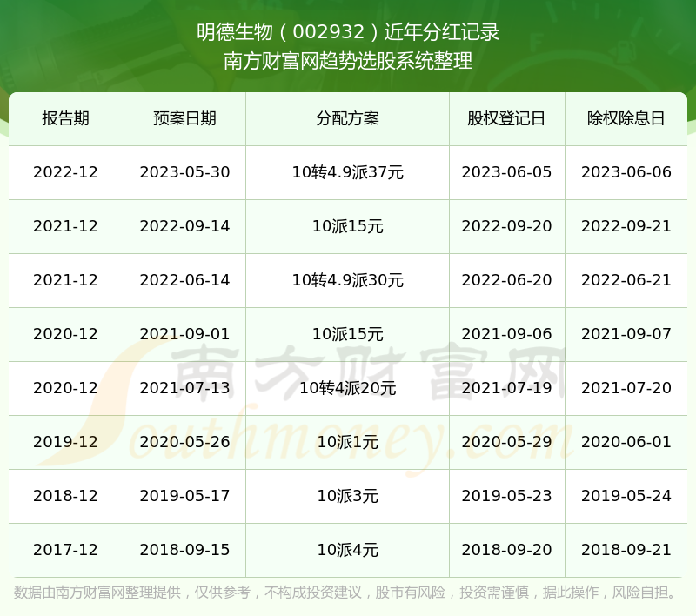Select the 10派3元 plan cell
Screen dimensions: 696x616
(x=347, y=496)
